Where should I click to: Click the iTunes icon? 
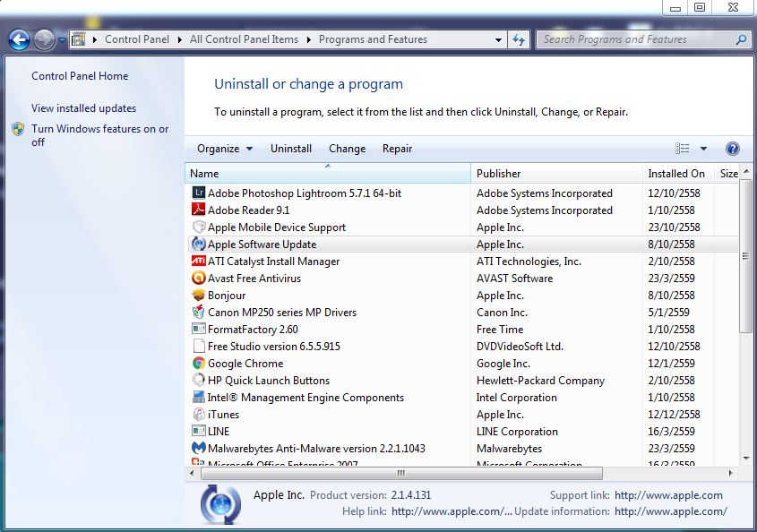click(x=198, y=414)
